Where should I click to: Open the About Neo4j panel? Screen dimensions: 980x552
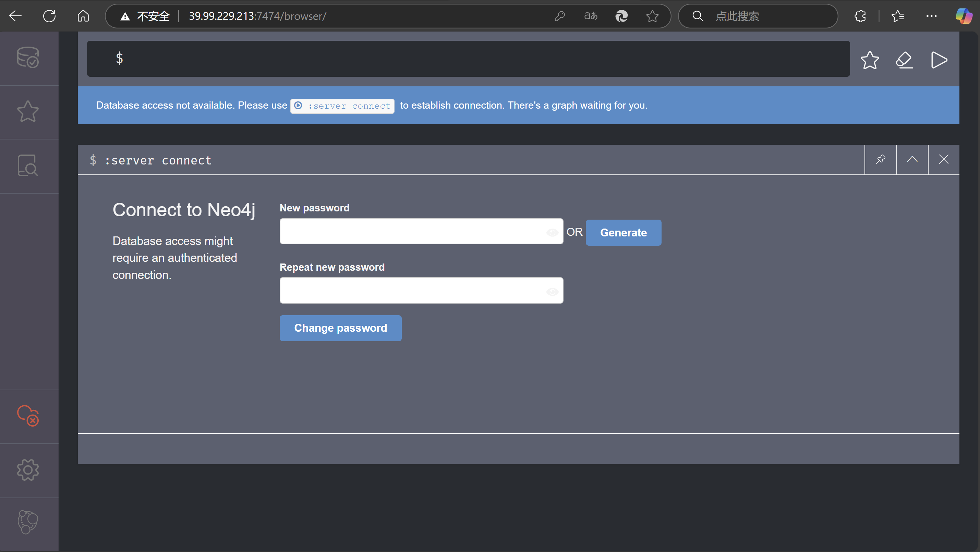point(28,522)
